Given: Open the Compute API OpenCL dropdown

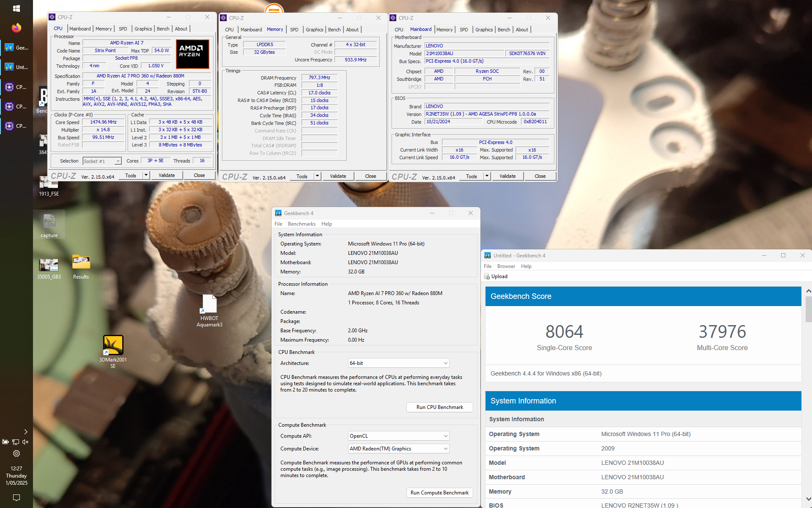Looking at the screenshot, I should pos(398,436).
